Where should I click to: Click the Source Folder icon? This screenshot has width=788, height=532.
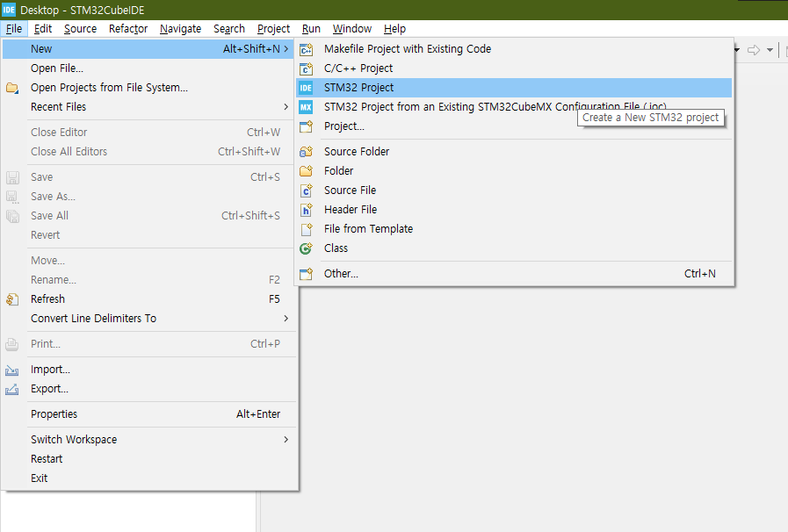pos(306,152)
